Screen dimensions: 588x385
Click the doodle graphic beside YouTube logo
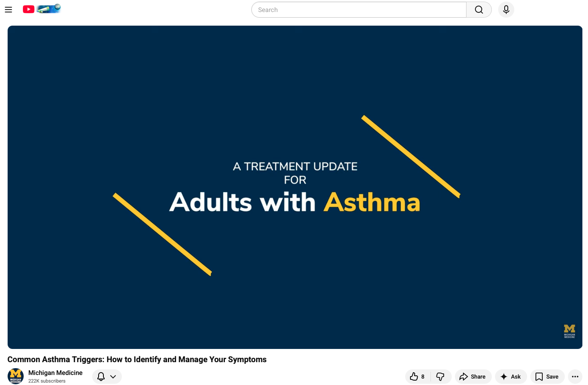click(x=49, y=9)
